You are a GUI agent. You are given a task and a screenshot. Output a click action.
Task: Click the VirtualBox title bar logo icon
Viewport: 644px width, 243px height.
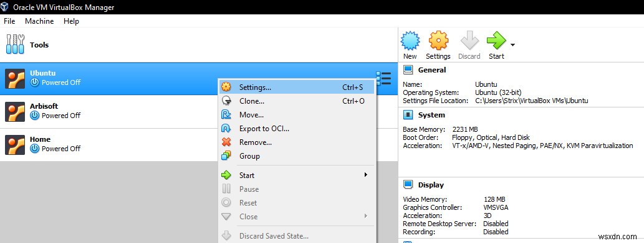[x=5, y=7]
